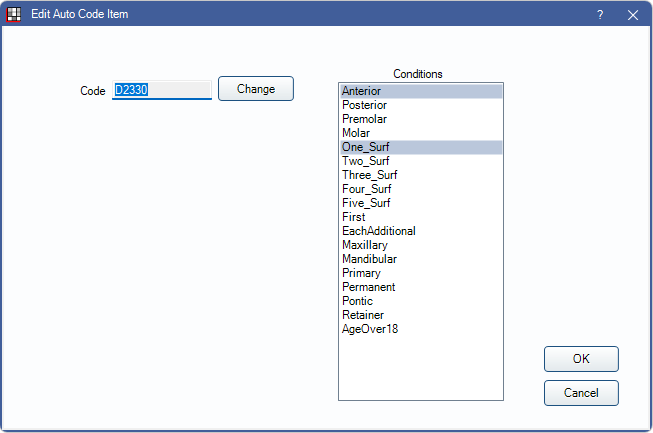This screenshot has height=433, width=653.
Task: Click the Open Dental app icon in title bar
Action: [14, 15]
